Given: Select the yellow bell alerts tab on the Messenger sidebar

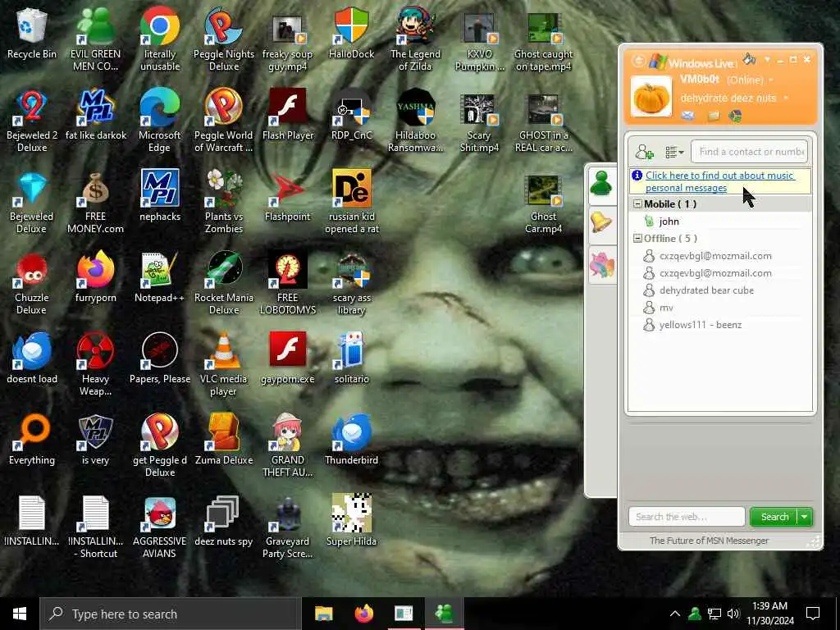Looking at the screenshot, I should click(601, 222).
